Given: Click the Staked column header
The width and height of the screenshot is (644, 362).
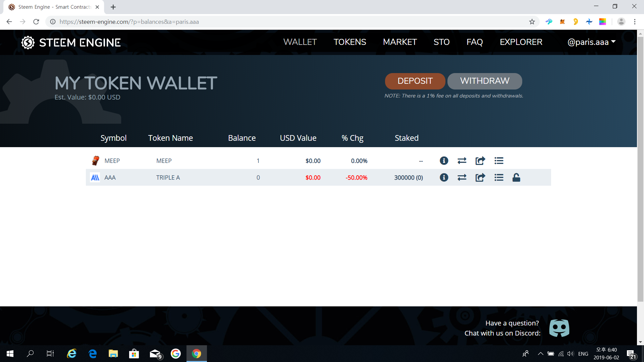Looking at the screenshot, I should point(407,138).
